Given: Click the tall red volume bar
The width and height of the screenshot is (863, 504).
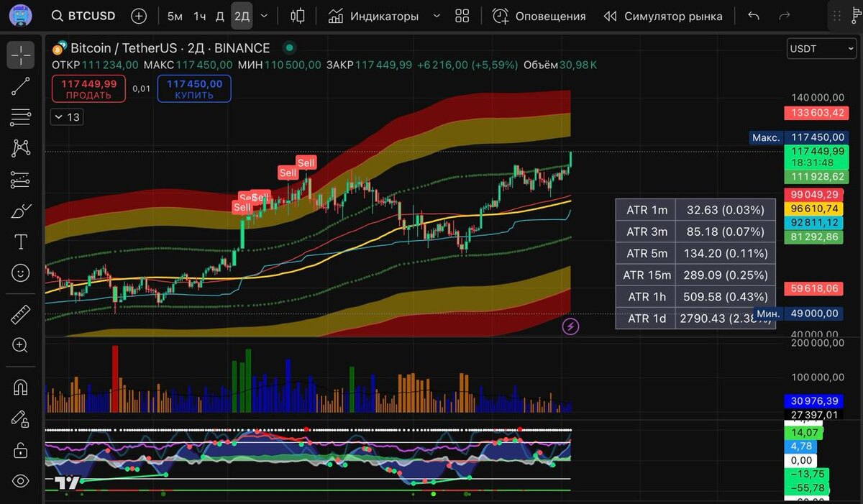Looking at the screenshot, I should point(114,379).
